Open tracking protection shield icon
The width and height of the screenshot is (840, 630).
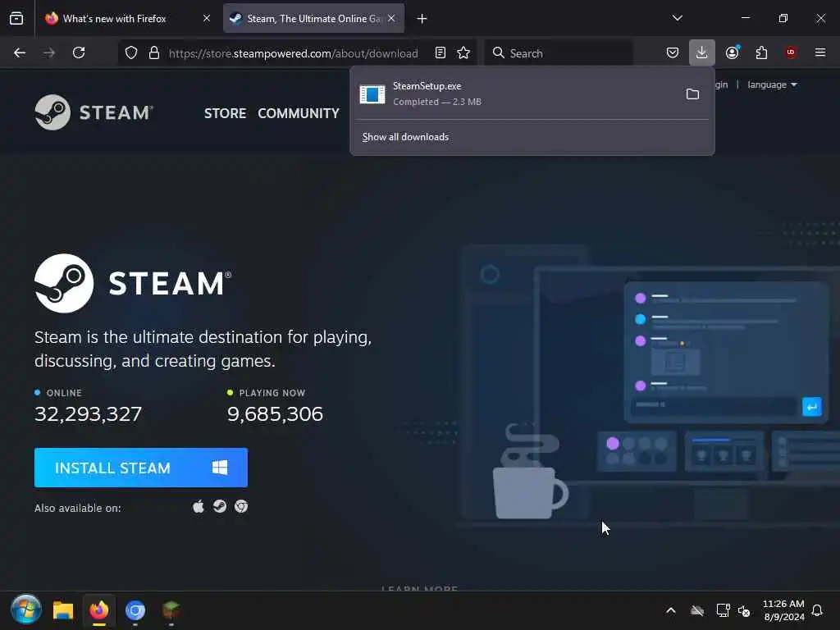point(131,52)
